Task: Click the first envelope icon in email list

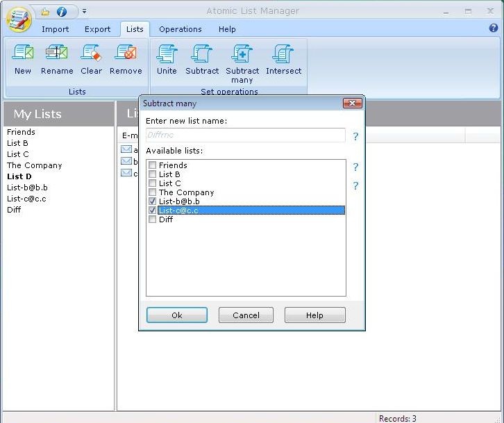Action: [x=126, y=149]
